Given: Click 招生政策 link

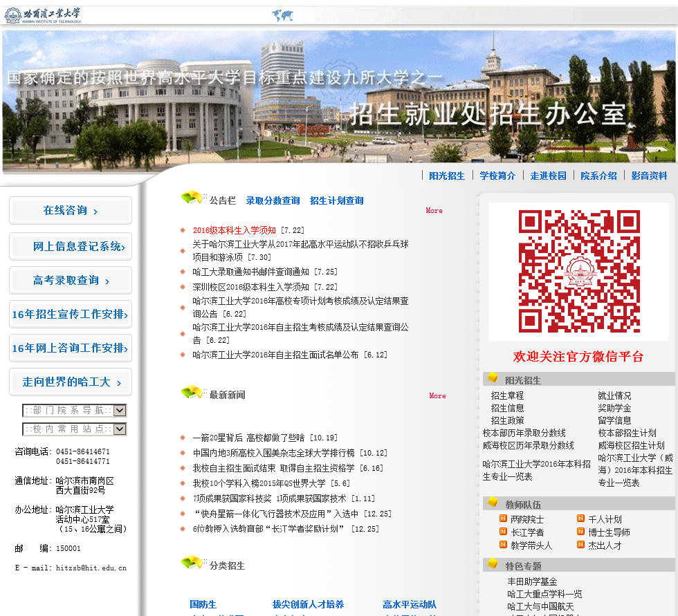Looking at the screenshot, I should click(507, 421).
